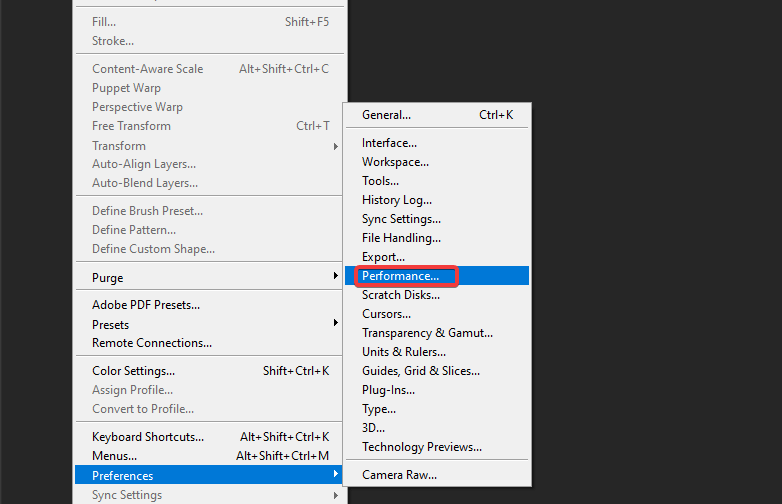Choose Convert to Profile
782x504 pixels.
point(209,409)
